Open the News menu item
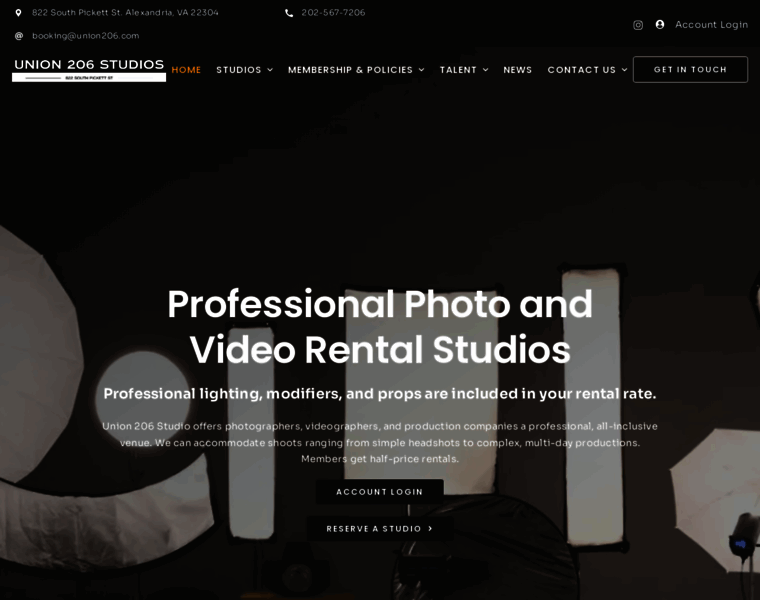 (x=518, y=70)
